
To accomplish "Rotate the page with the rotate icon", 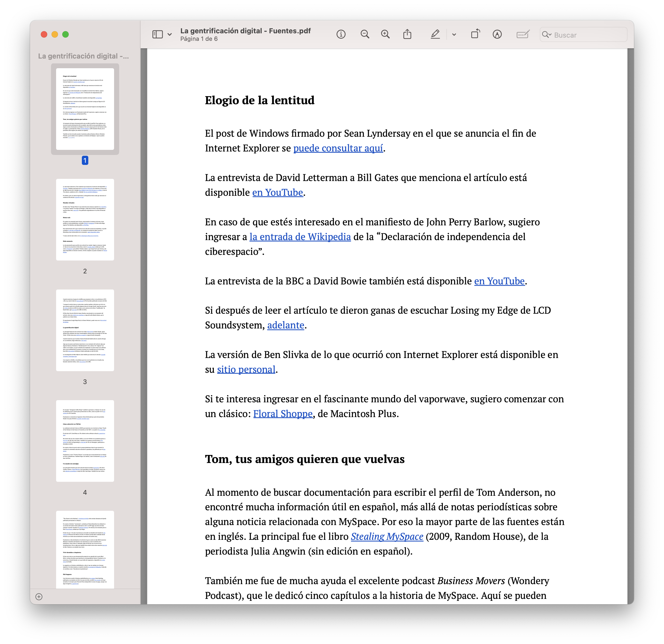I will (x=475, y=34).
